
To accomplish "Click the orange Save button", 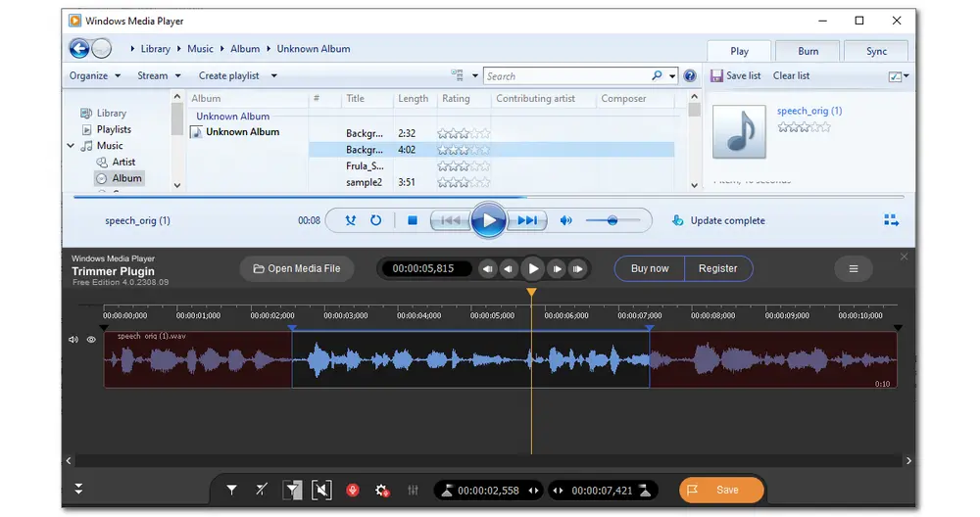I will 721,491.
